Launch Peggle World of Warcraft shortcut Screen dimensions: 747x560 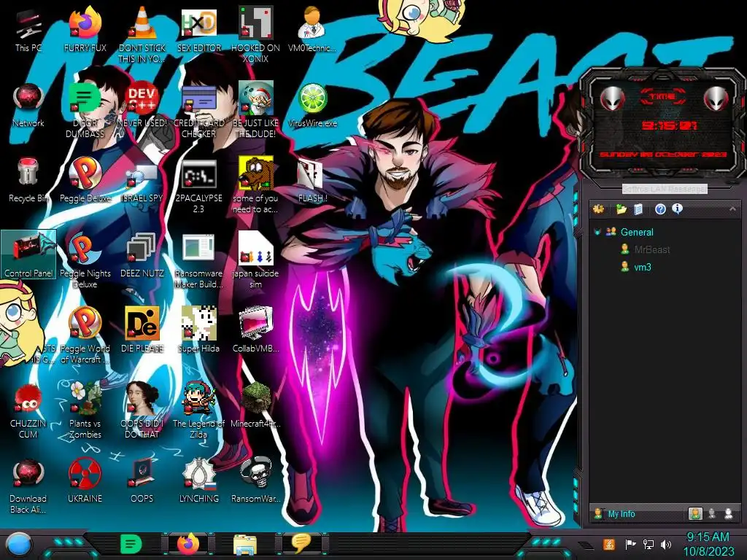pyautogui.click(x=85, y=335)
